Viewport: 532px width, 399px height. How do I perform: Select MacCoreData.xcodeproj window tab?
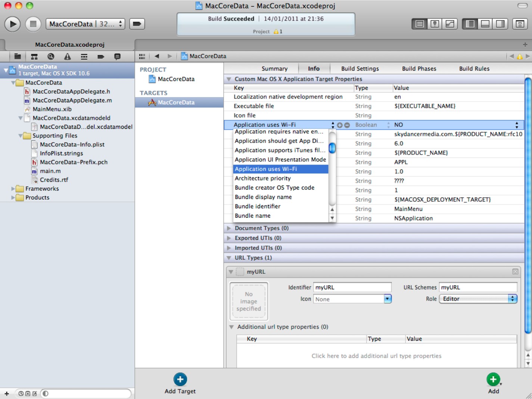[x=69, y=44]
